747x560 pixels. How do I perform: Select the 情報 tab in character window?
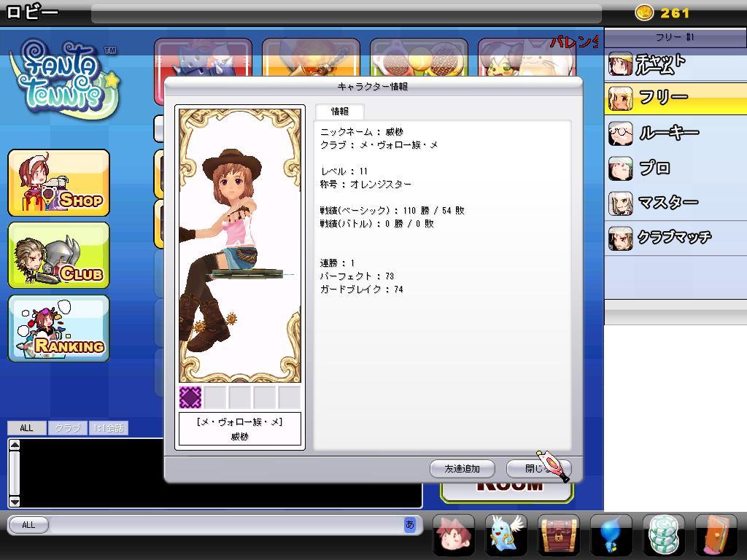coord(340,112)
